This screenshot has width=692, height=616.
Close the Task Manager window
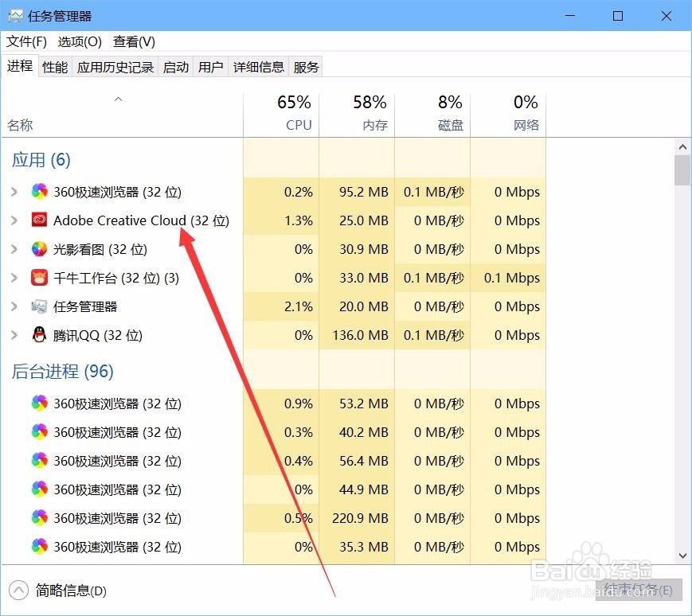pyautogui.click(x=667, y=16)
